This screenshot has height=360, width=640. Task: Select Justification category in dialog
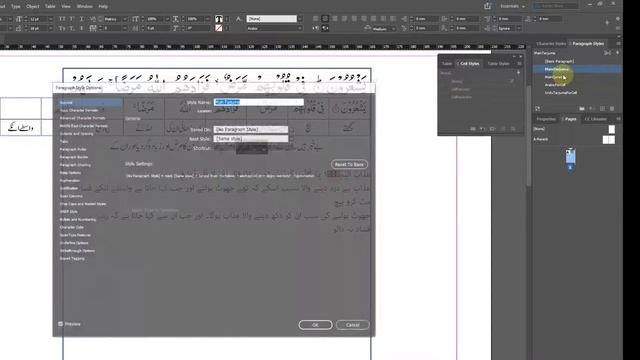[69, 188]
